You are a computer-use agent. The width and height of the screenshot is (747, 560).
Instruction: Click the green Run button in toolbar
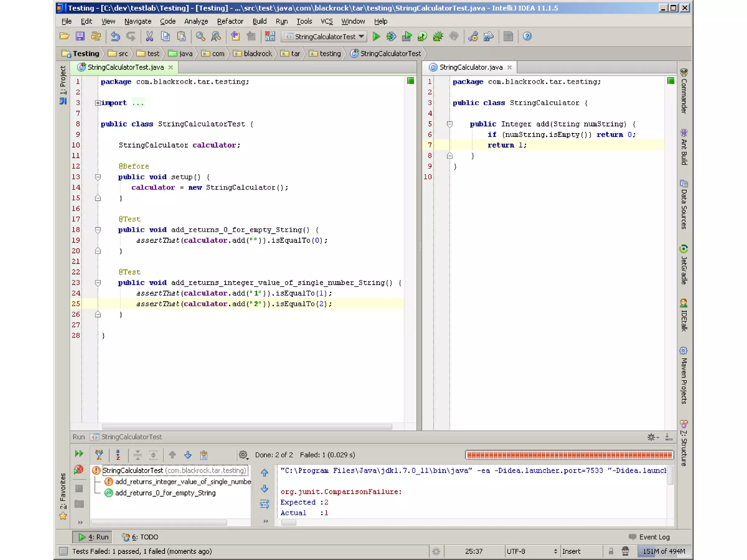376,36
